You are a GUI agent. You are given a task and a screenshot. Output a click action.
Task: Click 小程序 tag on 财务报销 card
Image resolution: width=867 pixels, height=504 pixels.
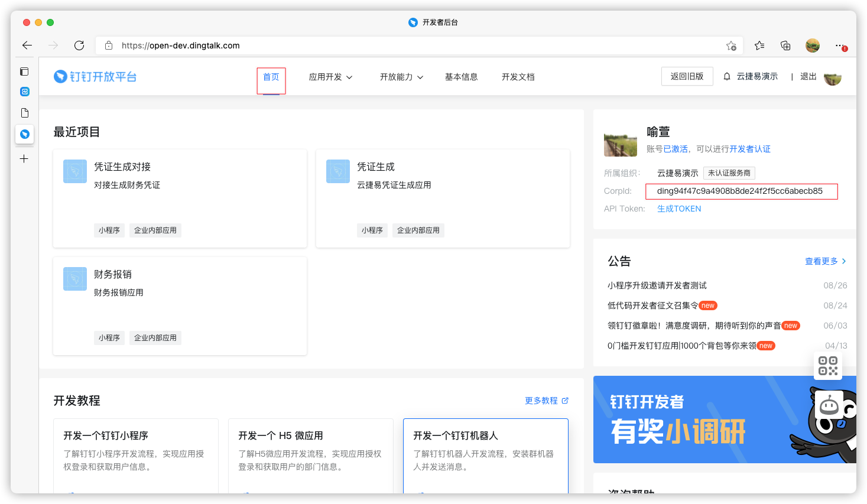coord(109,338)
